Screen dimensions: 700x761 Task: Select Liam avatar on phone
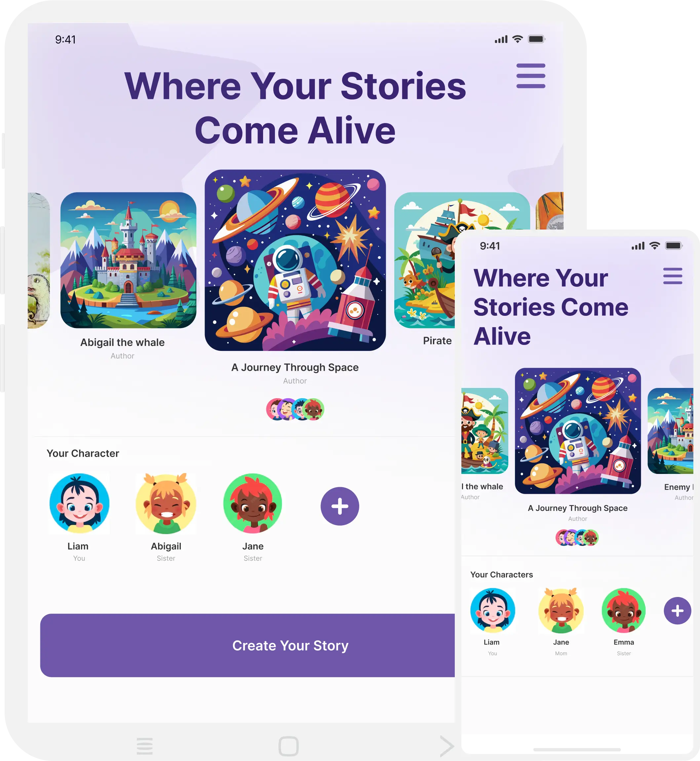point(492,611)
